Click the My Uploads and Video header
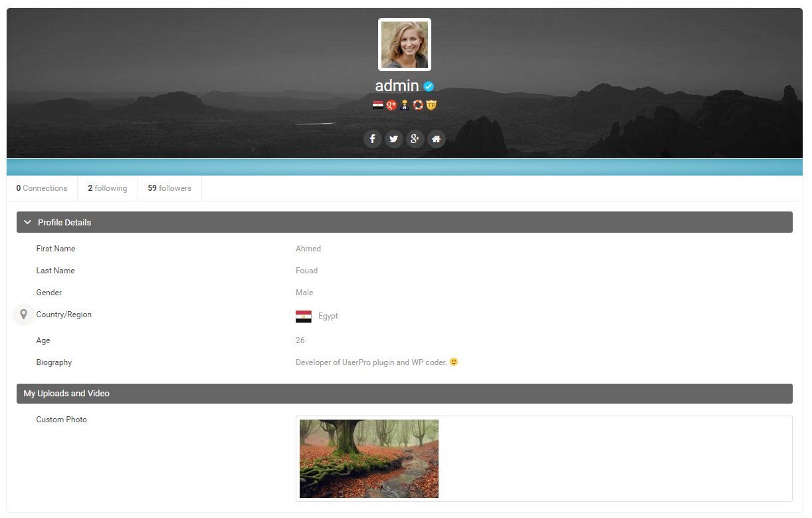 click(404, 394)
